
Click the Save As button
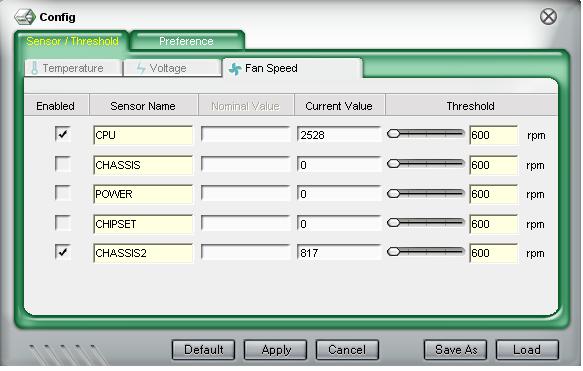[x=455, y=350]
